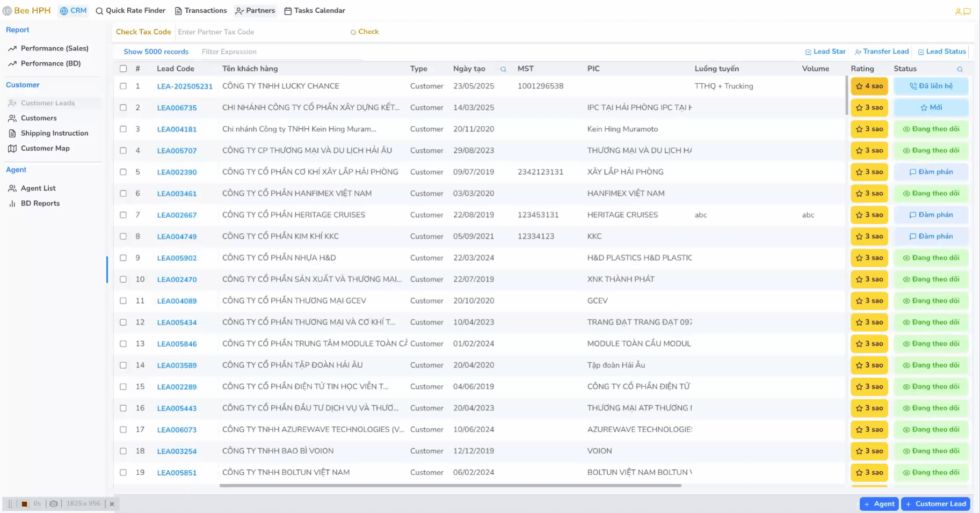Click the Tasks Calendar icon
This screenshot has height=513, width=980.
(288, 11)
